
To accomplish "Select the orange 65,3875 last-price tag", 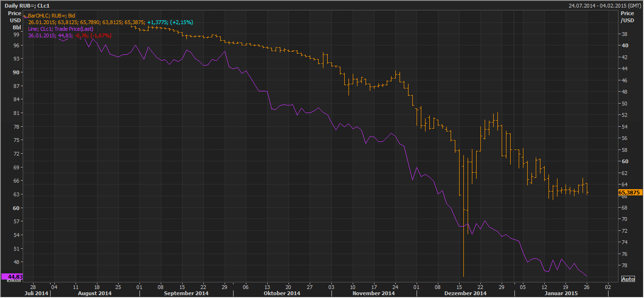I will tap(629, 193).
